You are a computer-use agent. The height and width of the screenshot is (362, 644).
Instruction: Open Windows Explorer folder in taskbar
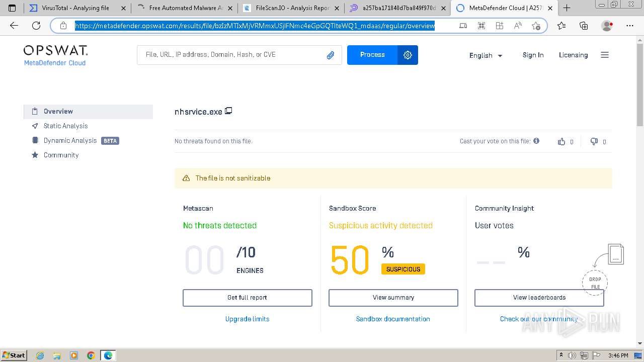pos(57,355)
